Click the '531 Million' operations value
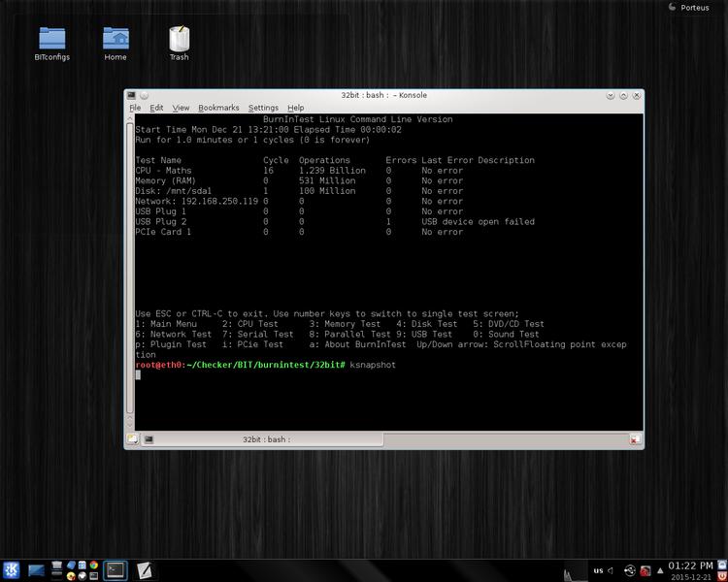 [x=327, y=181]
